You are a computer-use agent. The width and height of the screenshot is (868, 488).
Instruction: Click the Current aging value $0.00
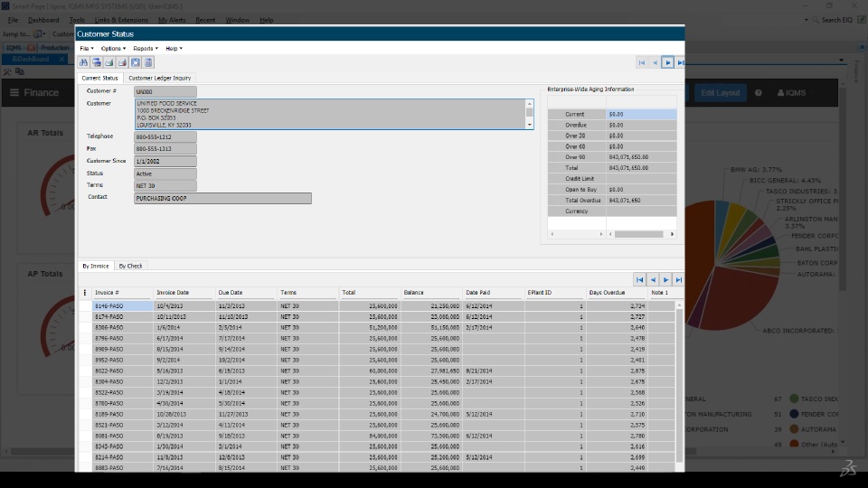[x=641, y=115]
